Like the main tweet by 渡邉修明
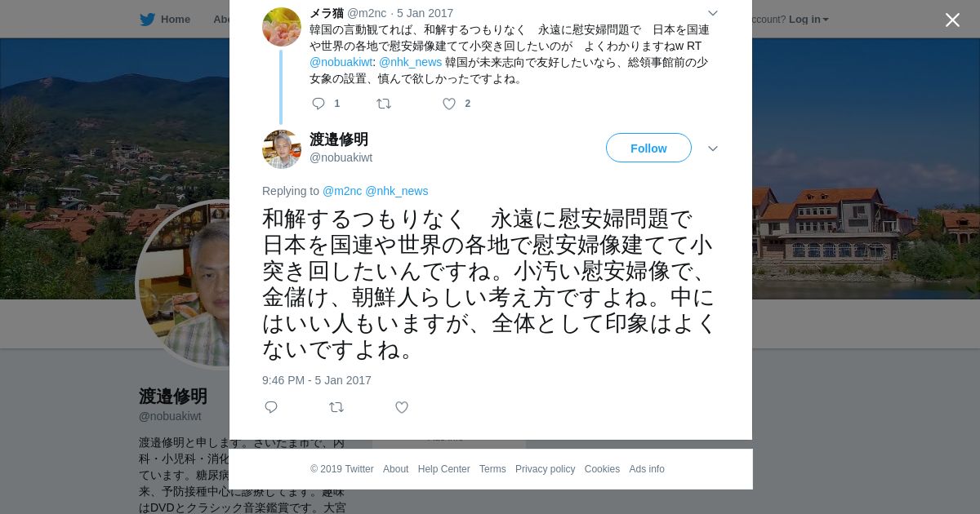Screen dimensions: 980x514 click(402, 407)
